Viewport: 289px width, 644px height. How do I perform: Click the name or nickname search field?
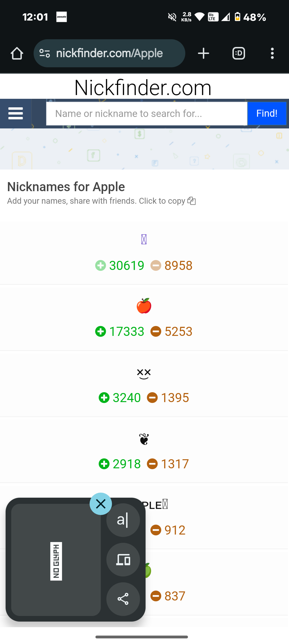point(147,113)
